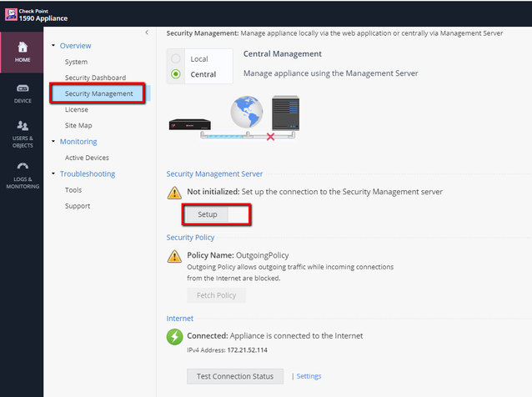The image size is (532, 397).
Task: Click the warning icon beside Not initialized
Action: [174, 192]
